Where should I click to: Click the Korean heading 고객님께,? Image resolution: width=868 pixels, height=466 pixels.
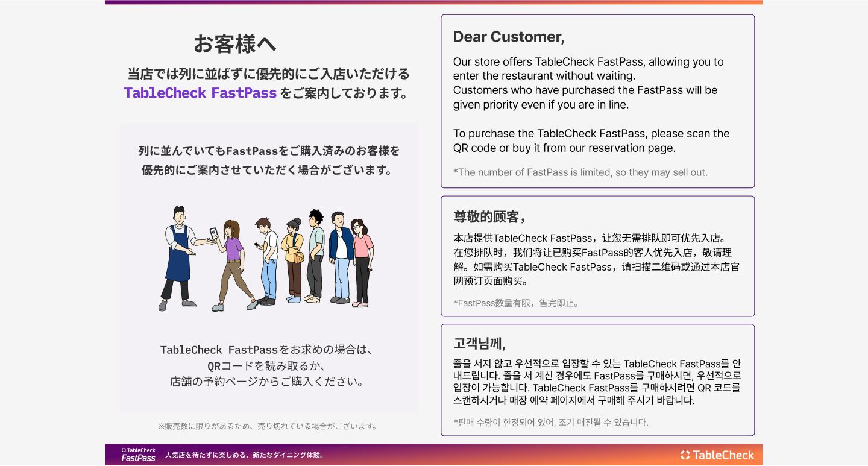coord(480,344)
